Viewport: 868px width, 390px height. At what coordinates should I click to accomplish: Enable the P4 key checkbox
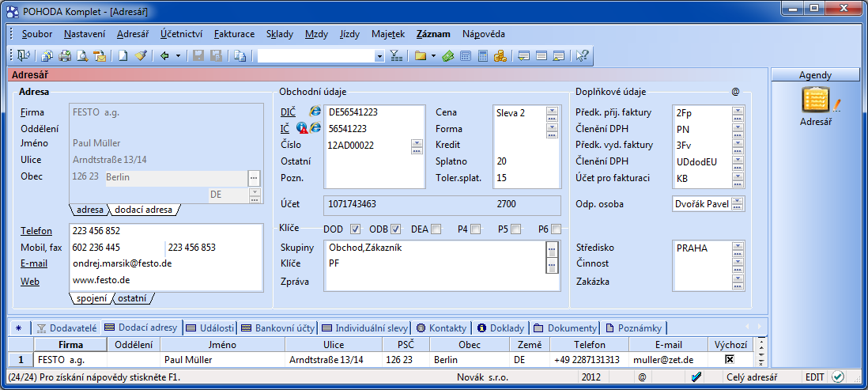[476, 229]
